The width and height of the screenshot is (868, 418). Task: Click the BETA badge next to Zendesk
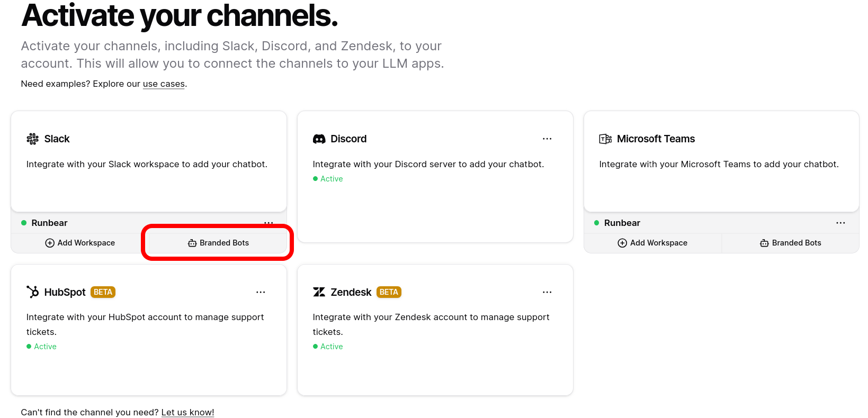coord(389,292)
